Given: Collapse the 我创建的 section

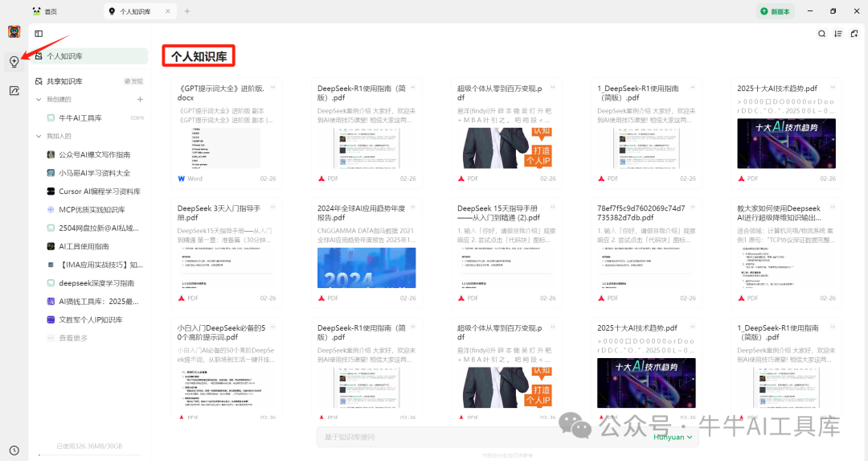Looking at the screenshot, I should point(39,99).
